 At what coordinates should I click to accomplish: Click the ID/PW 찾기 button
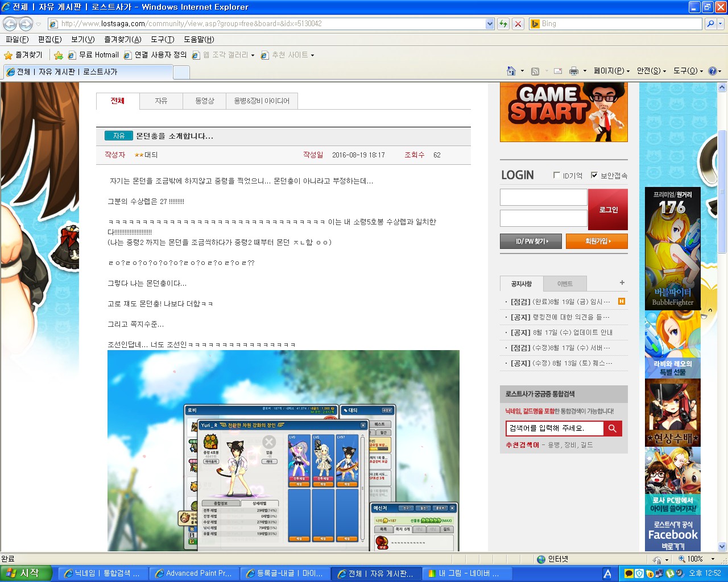click(x=531, y=241)
